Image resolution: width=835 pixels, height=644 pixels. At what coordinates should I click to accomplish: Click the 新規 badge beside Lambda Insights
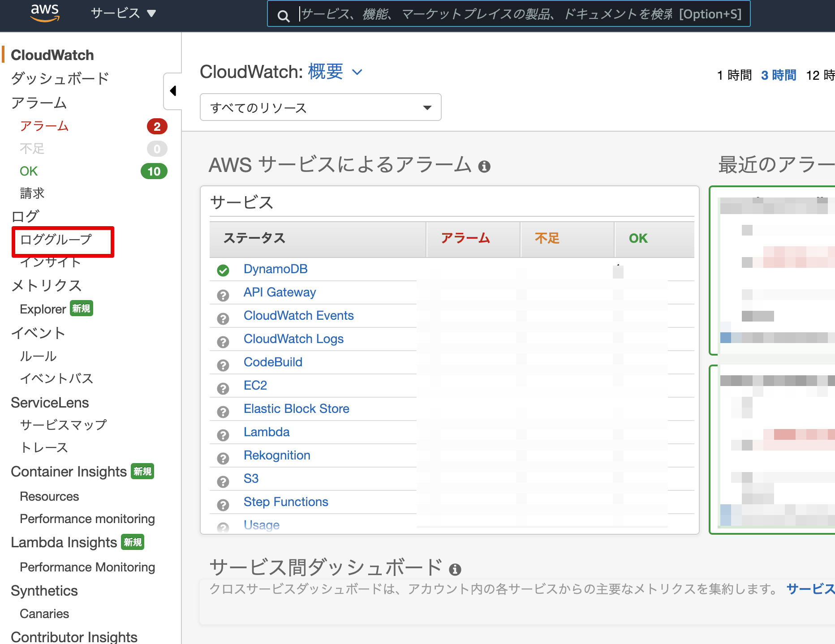pos(133,542)
